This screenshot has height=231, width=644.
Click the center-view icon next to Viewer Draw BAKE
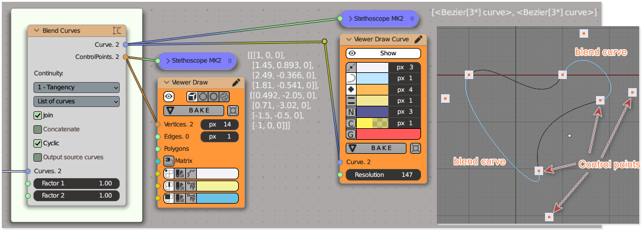click(233, 111)
